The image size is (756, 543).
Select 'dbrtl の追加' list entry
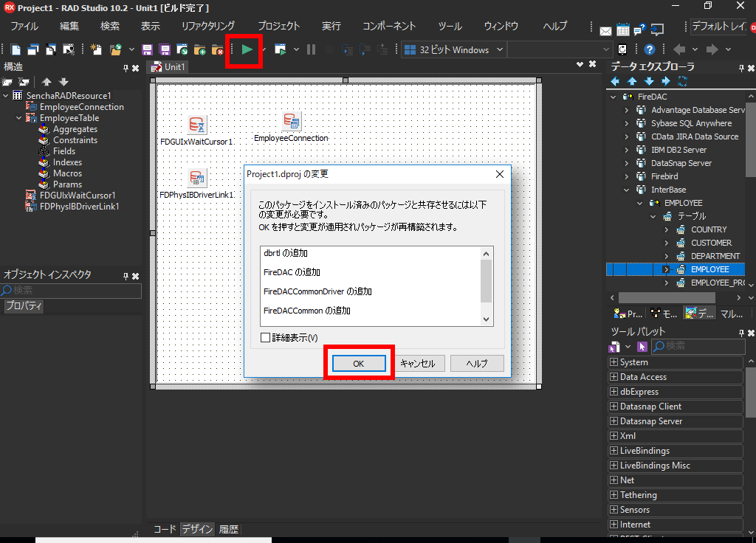[x=286, y=253]
